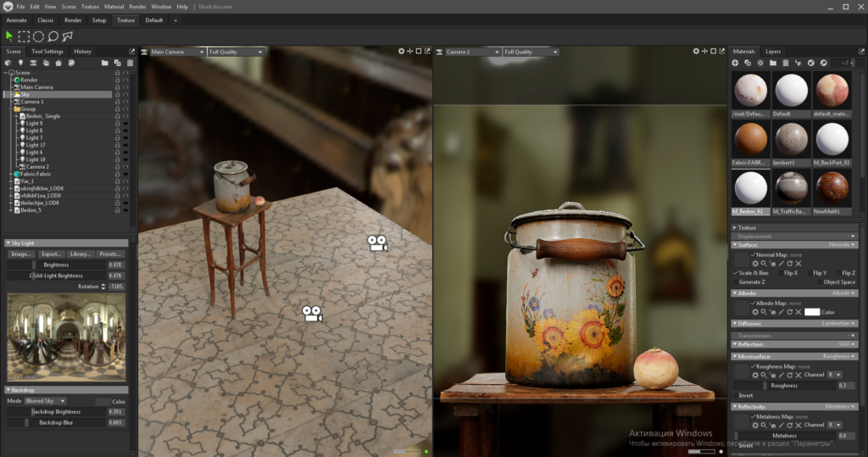Expand the Fabric:Fabric tree node
The image size is (868, 457).
(x=10, y=174)
